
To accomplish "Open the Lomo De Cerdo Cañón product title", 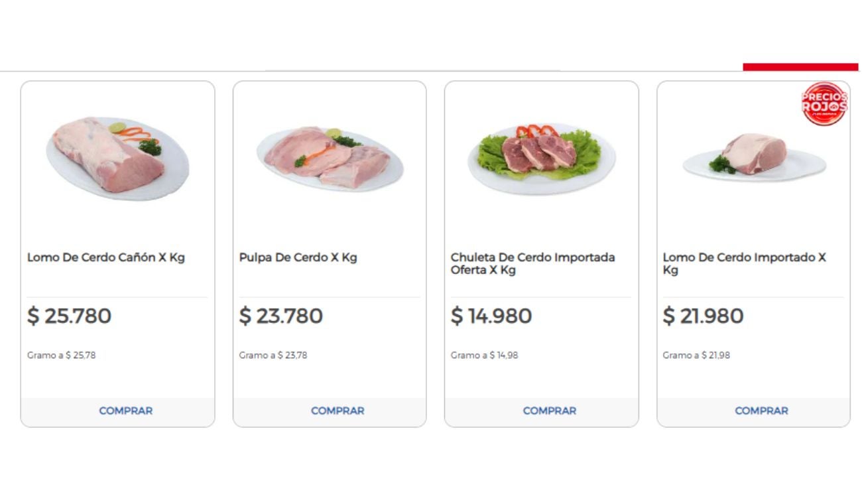I will [106, 257].
